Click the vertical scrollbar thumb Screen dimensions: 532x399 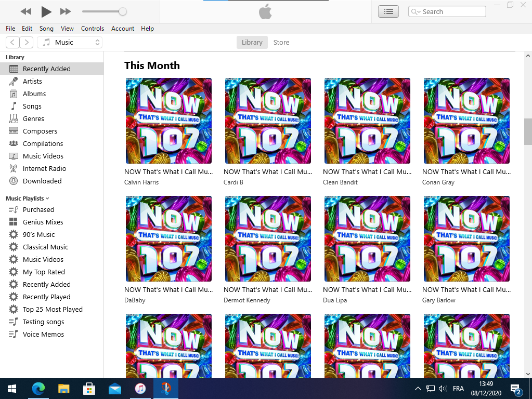(528, 132)
